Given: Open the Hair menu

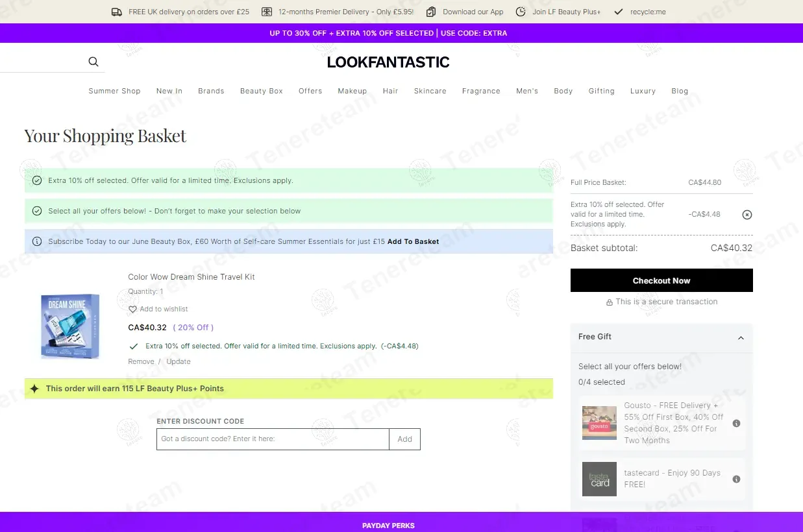Looking at the screenshot, I should tap(391, 91).
